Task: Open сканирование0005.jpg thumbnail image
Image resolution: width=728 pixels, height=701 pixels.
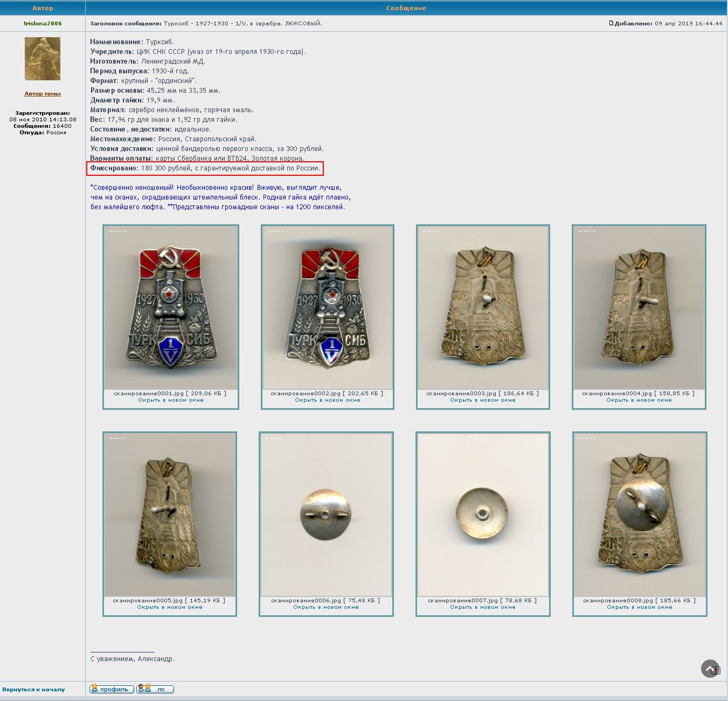Action: pyautogui.click(x=170, y=514)
